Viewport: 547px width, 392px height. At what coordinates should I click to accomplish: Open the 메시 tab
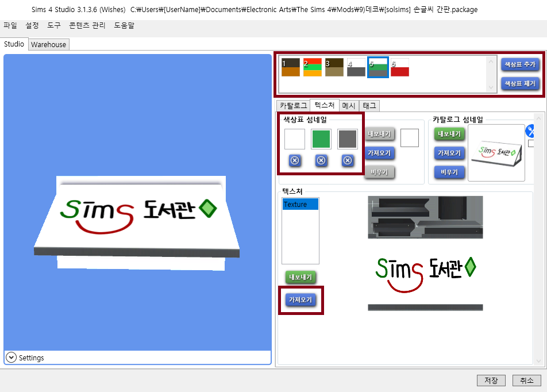349,105
